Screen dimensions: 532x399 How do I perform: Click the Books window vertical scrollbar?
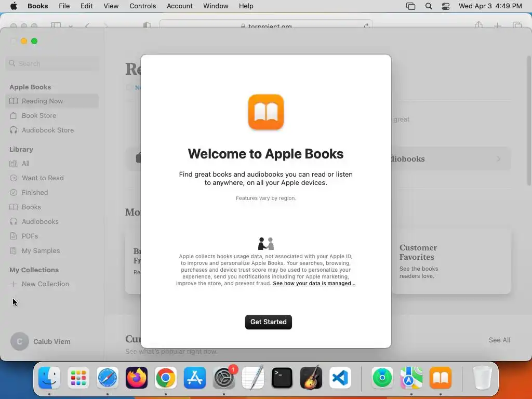529,121
